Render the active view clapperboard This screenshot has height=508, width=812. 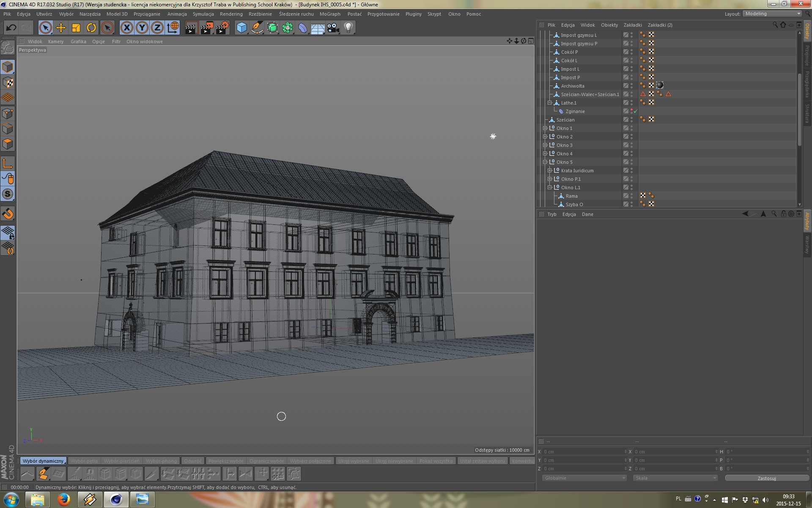point(191,28)
